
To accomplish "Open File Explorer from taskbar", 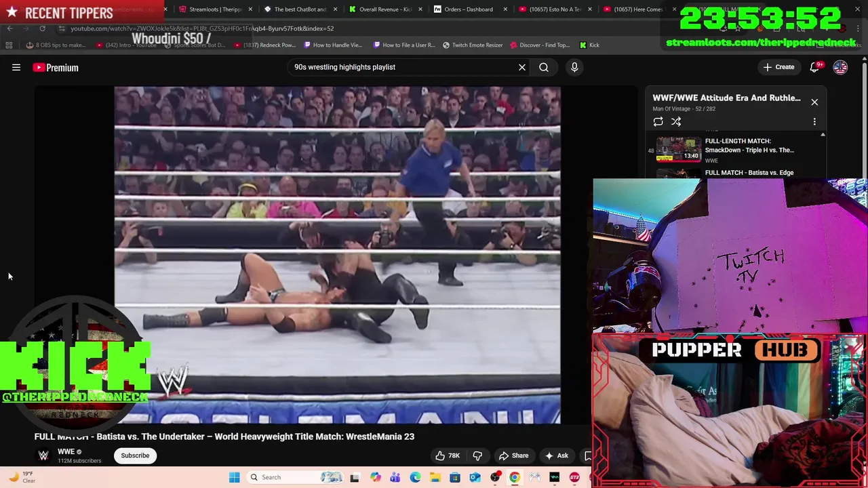I will pos(435,477).
